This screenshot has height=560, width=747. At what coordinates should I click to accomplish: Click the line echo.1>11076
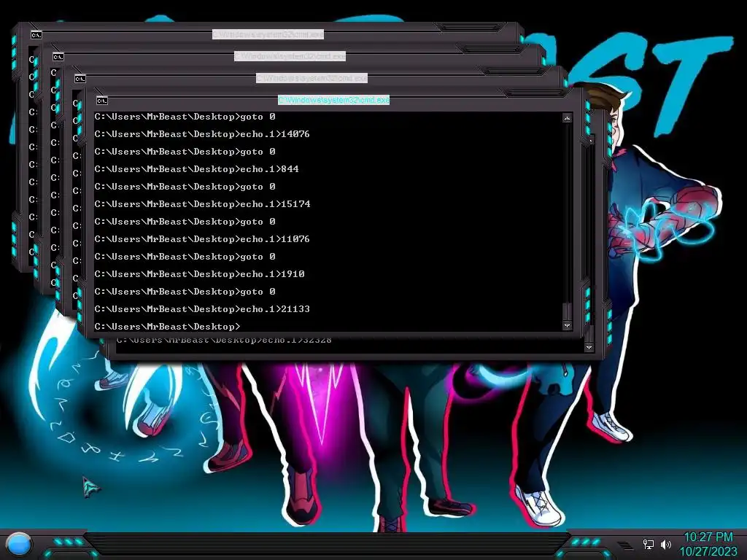(x=202, y=239)
